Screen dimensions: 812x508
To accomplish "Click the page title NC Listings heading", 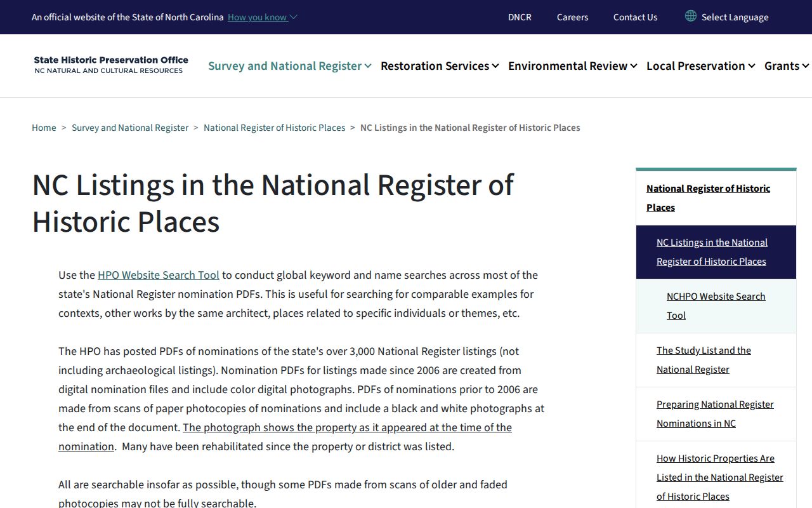I will 273,203.
